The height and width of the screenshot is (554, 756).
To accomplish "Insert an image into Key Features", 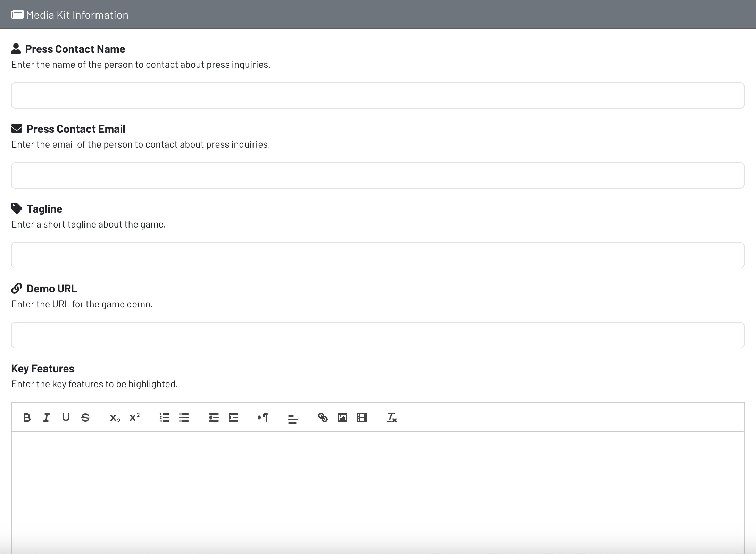I will (342, 417).
